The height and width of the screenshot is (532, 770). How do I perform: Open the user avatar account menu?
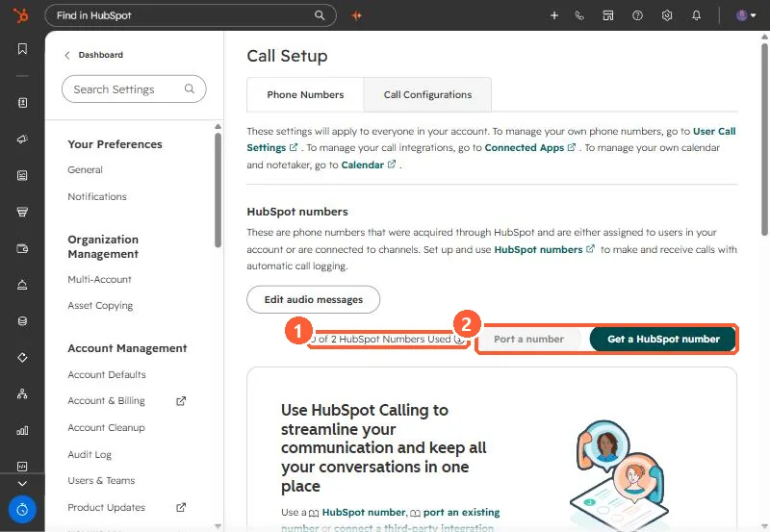click(x=745, y=15)
